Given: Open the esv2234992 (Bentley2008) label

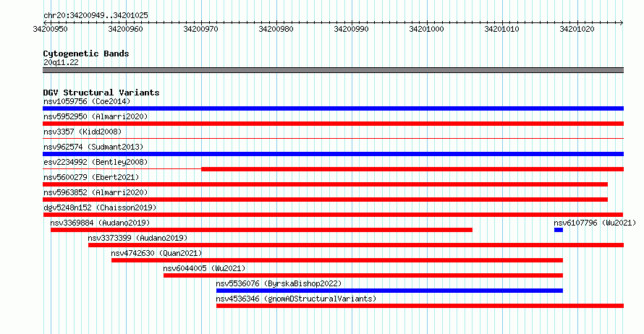Looking at the screenshot, I should tap(96, 162).
